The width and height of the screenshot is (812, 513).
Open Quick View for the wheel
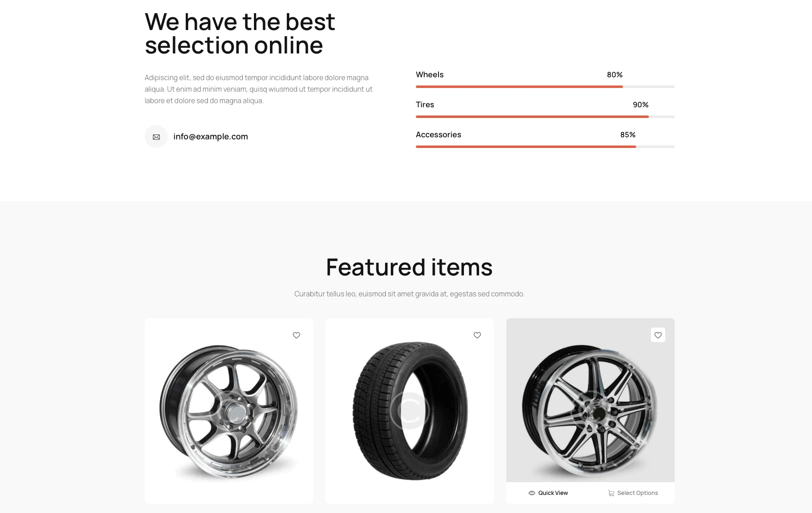pyautogui.click(x=553, y=493)
